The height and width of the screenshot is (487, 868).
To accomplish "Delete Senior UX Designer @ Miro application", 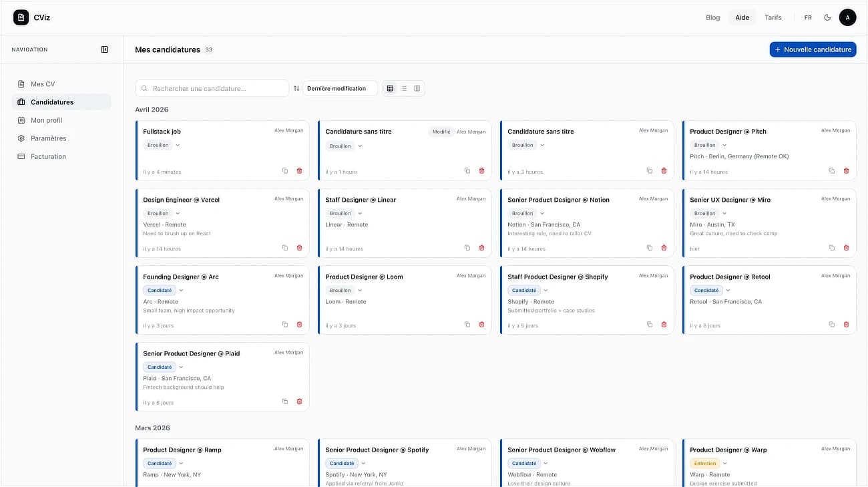I will [x=846, y=248].
